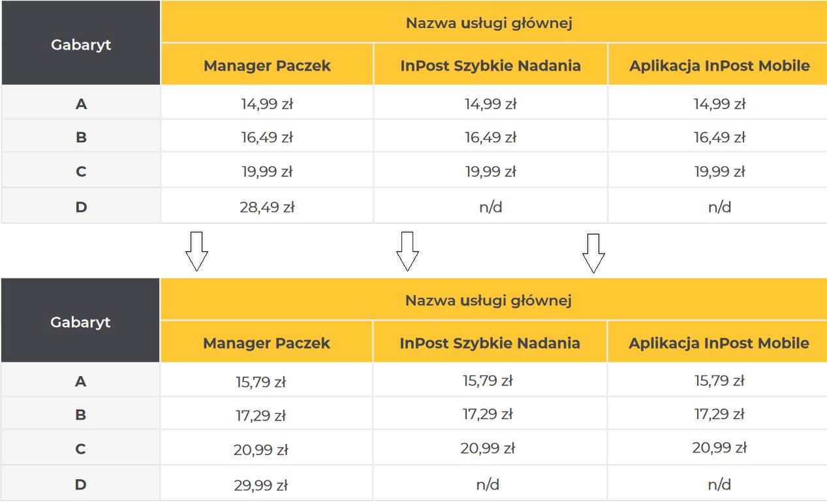Screen dimensions: 827x504
Task: Click n/d under Aplikacja InPost Mobile in the lower table
Action: coord(719,484)
